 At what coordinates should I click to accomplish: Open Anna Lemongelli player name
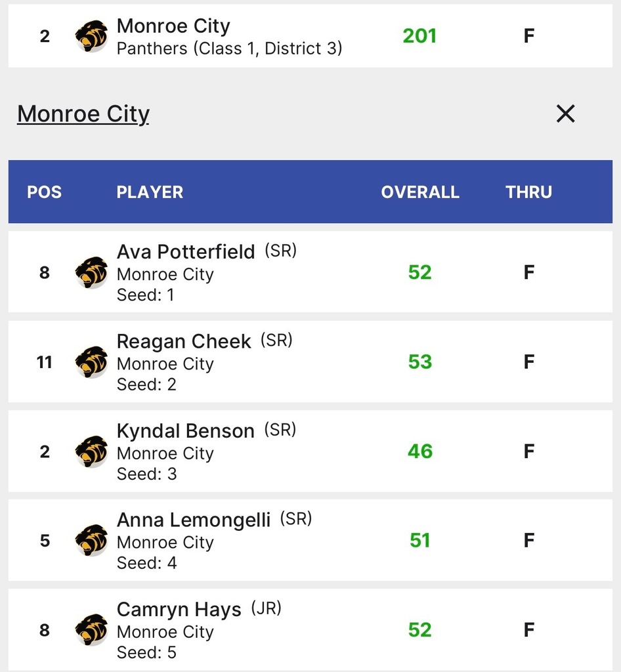pyautogui.click(x=193, y=520)
